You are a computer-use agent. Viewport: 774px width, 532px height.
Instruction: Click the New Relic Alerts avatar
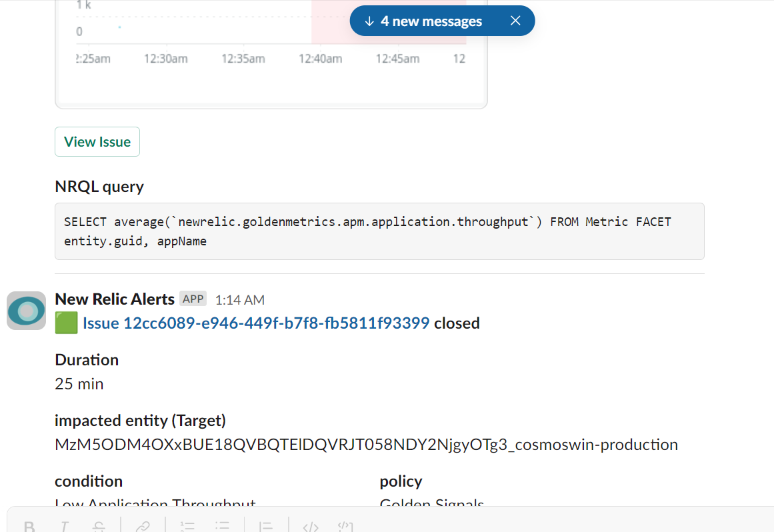(26, 311)
